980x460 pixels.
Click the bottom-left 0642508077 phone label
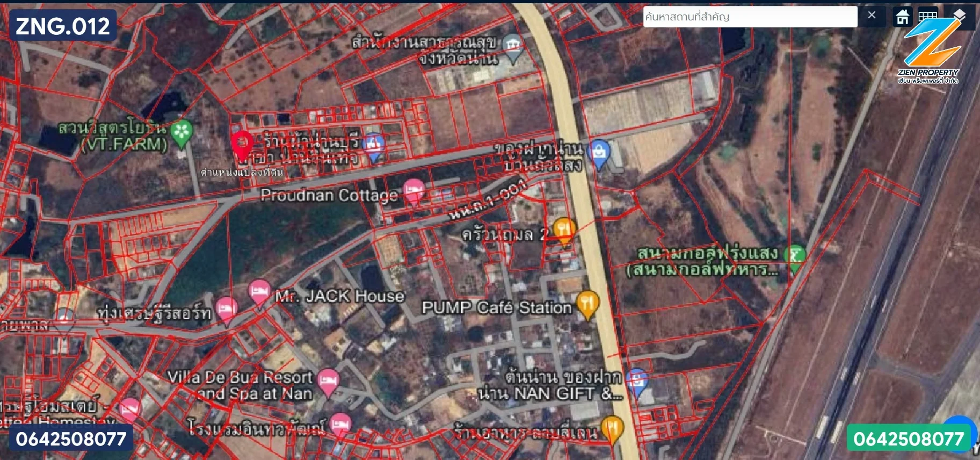(x=71, y=439)
